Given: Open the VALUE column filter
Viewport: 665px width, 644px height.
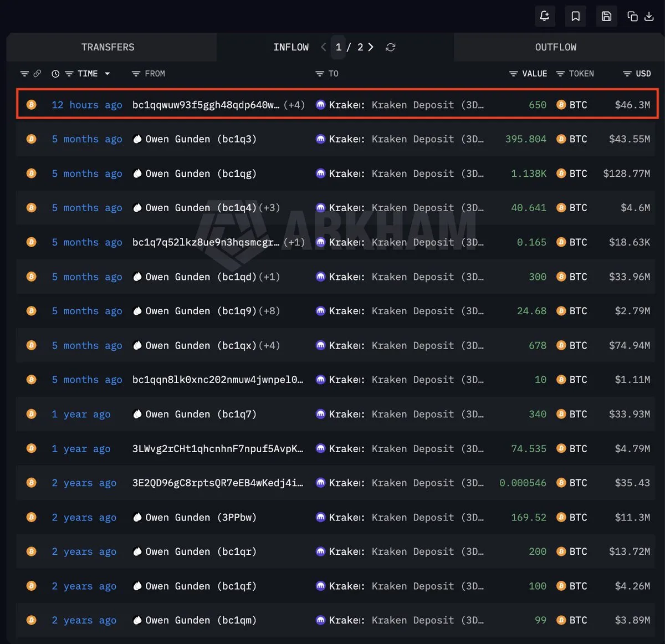Looking at the screenshot, I should click(514, 74).
